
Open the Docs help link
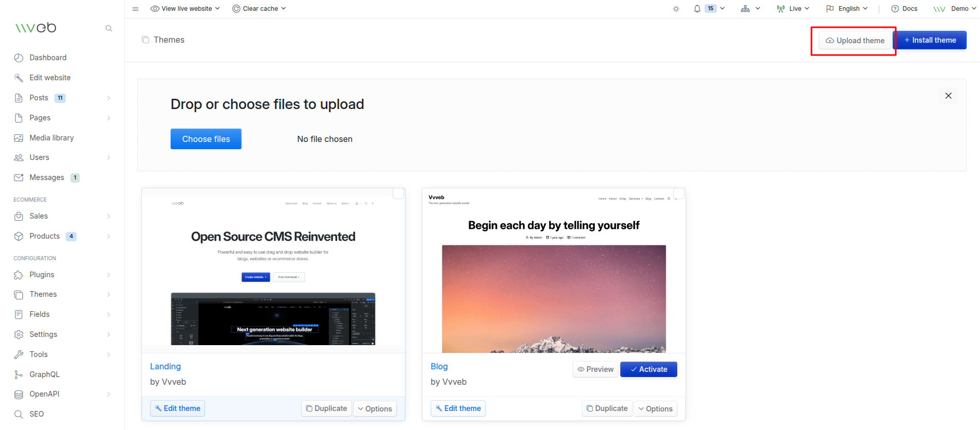click(904, 9)
